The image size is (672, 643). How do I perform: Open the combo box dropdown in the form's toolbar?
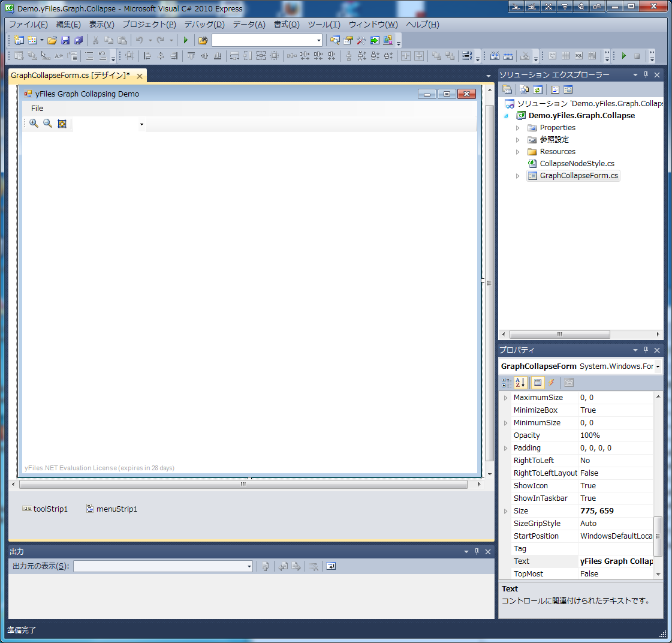(141, 124)
